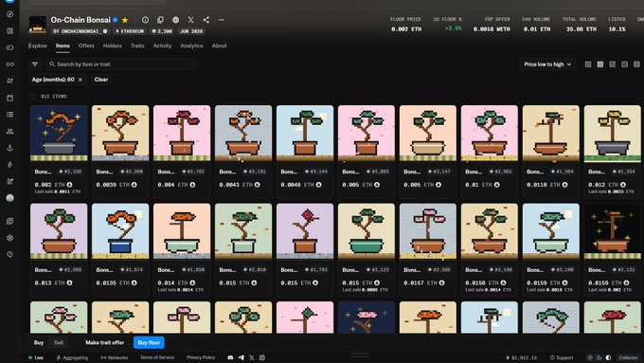Click the Search by item or trait field
Screen dimensions: 644x363
(121, 64)
